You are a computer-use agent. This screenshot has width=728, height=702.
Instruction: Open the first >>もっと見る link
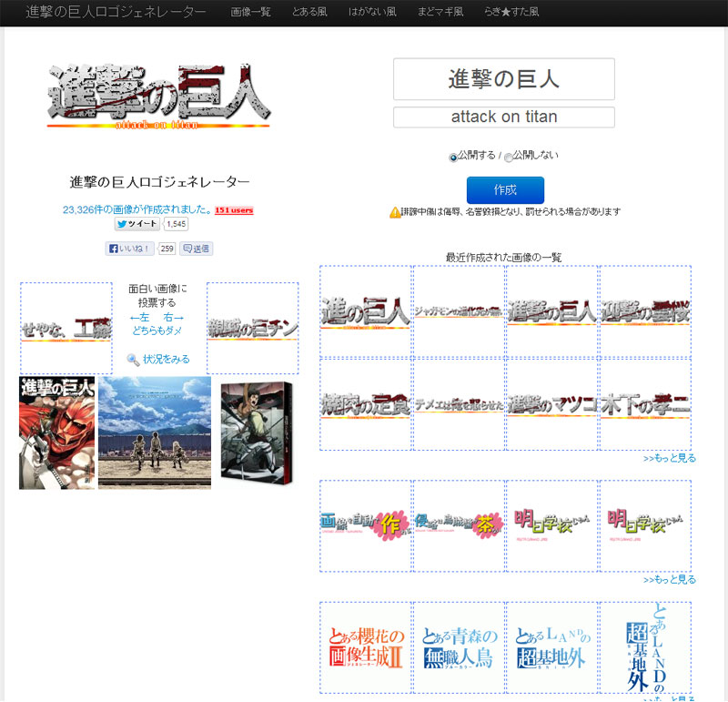coord(668,456)
